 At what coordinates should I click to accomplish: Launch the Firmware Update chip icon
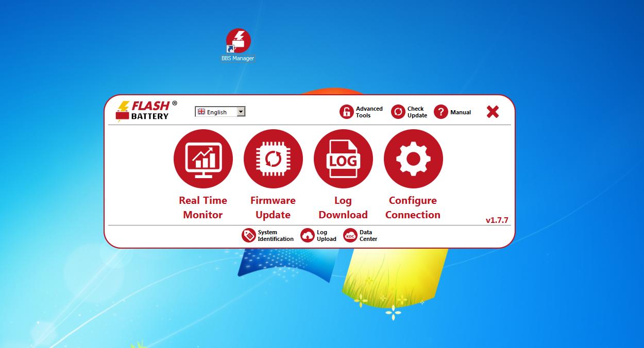(x=273, y=159)
